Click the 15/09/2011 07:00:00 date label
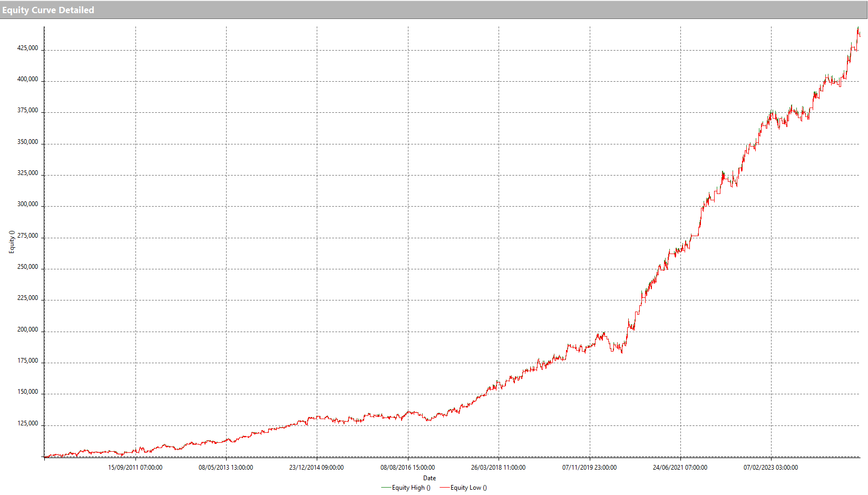The image size is (868, 495). (x=135, y=468)
